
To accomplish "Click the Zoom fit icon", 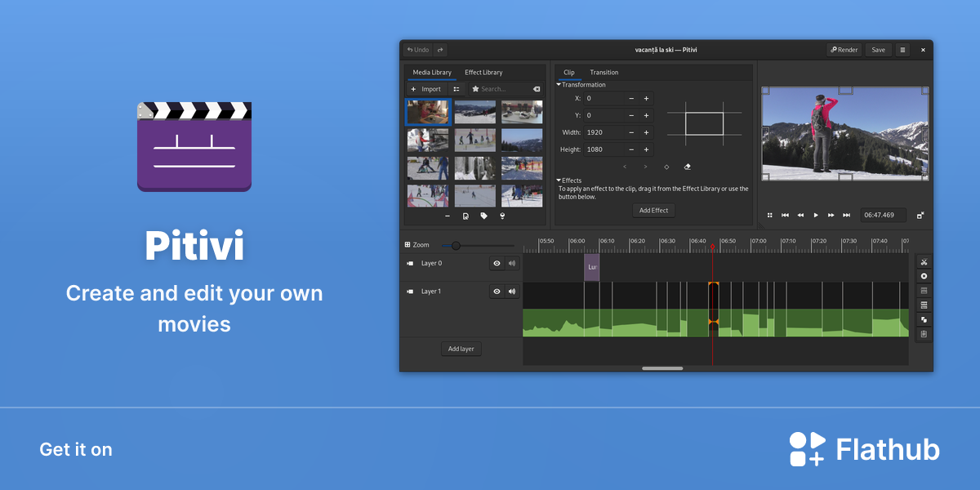I will tap(408, 245).
